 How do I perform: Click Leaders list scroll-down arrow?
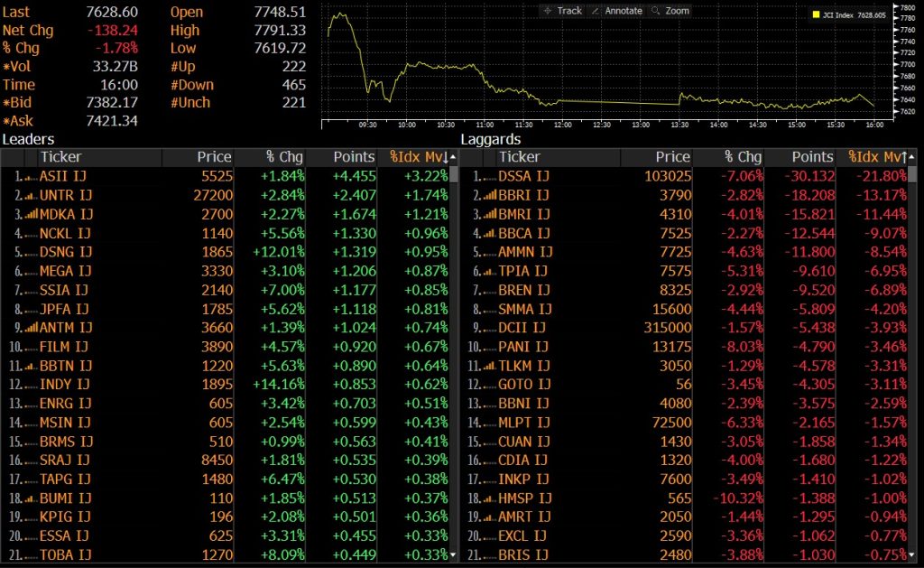[x=453, y=555]
